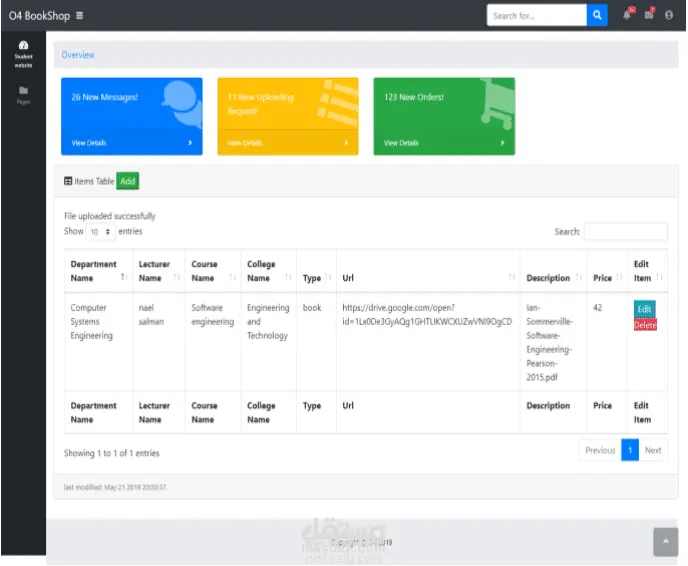Image resolution: width=688 pixels, height=566 pixels.
Task: Toggle the sidebar hamburger menu icon
Action: point(79,16)
